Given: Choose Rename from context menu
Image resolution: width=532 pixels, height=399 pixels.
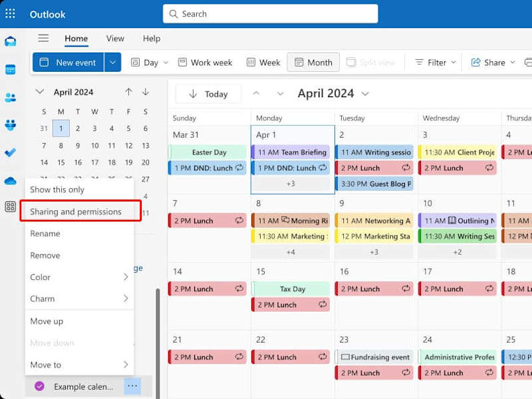Looking at the screenshot, I should 79,233.
